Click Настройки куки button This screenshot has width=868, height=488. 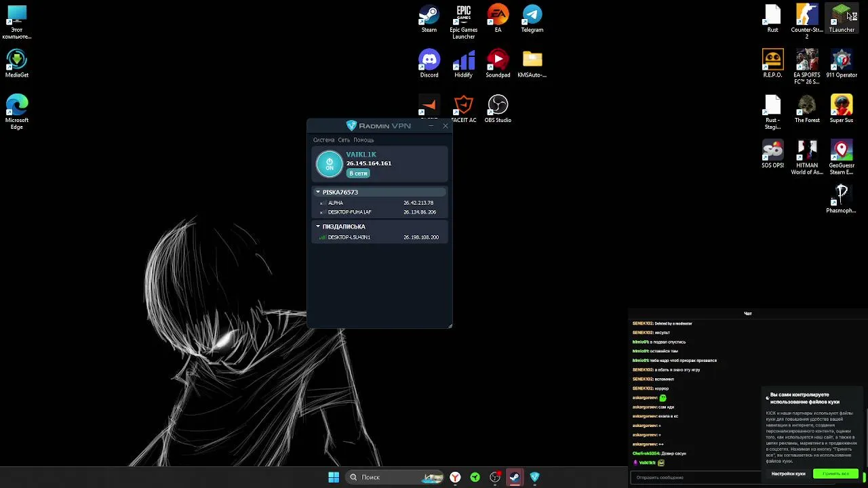(x=788, y=474)
